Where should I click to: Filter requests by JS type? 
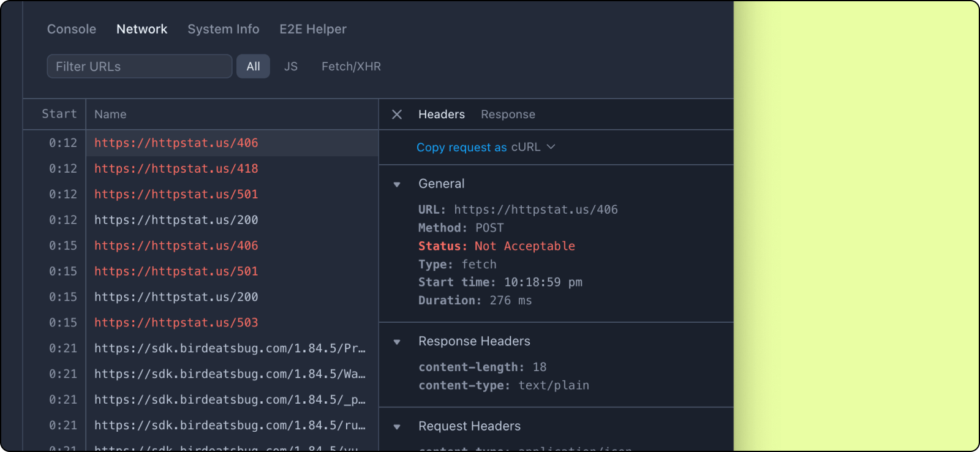point(290,66)
